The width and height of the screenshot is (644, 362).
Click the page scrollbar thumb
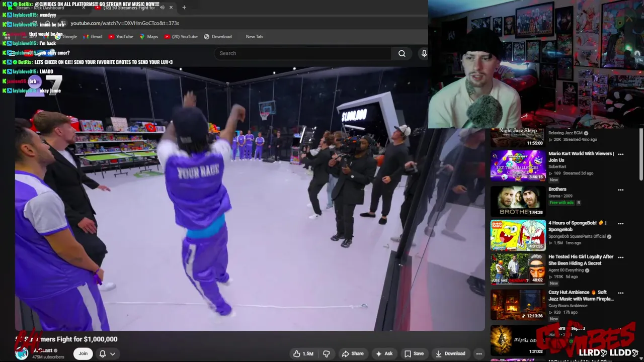click(641, 153)
